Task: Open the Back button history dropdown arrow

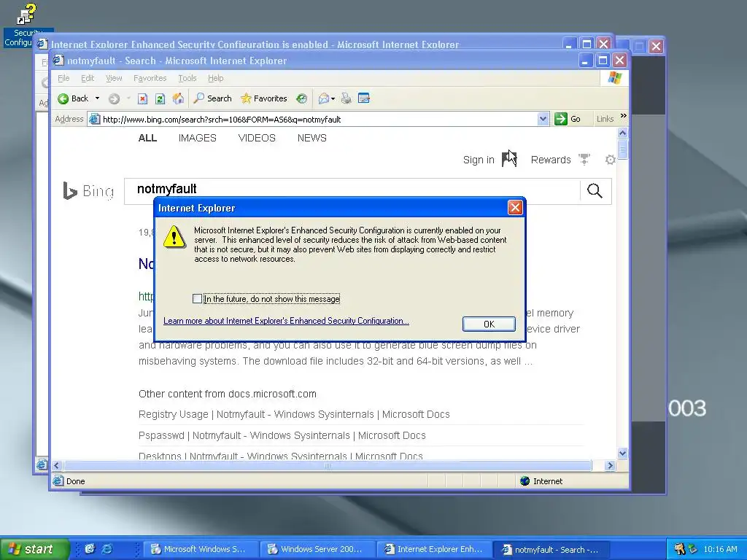Action: pos(97,98)
